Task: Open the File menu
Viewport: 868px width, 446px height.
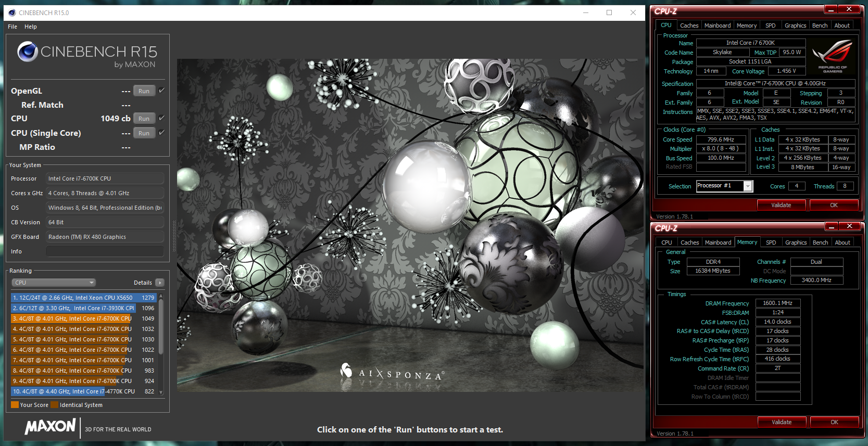Action: tap(12, 27)
